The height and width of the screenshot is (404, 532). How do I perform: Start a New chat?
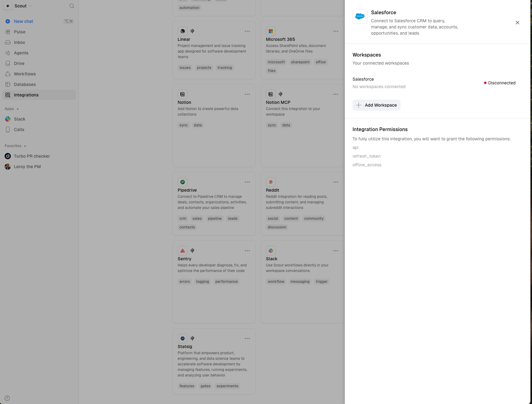24,21
